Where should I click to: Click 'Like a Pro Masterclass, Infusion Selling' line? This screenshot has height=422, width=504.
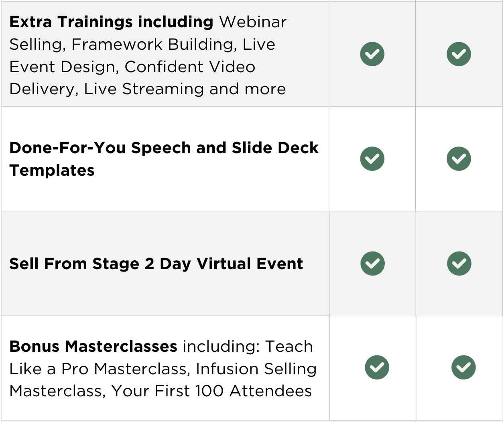163,369
